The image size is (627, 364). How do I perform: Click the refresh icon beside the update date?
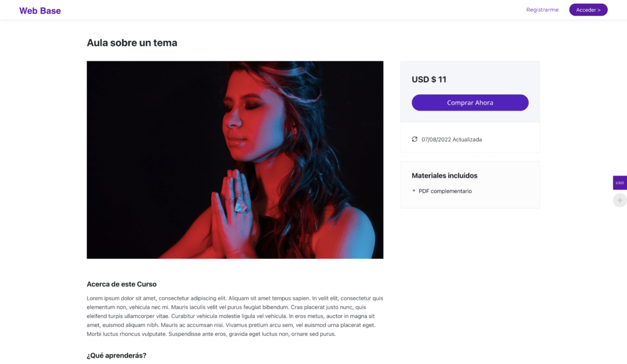415,139
